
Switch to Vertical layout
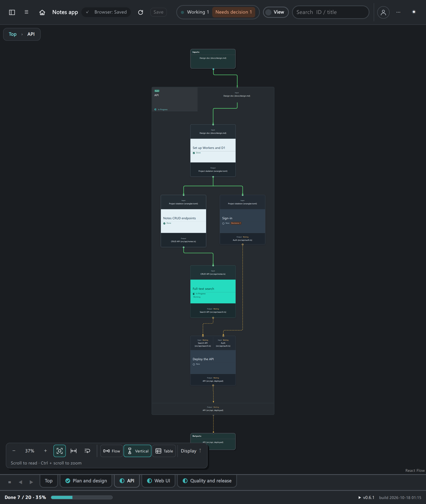point(137,451)
